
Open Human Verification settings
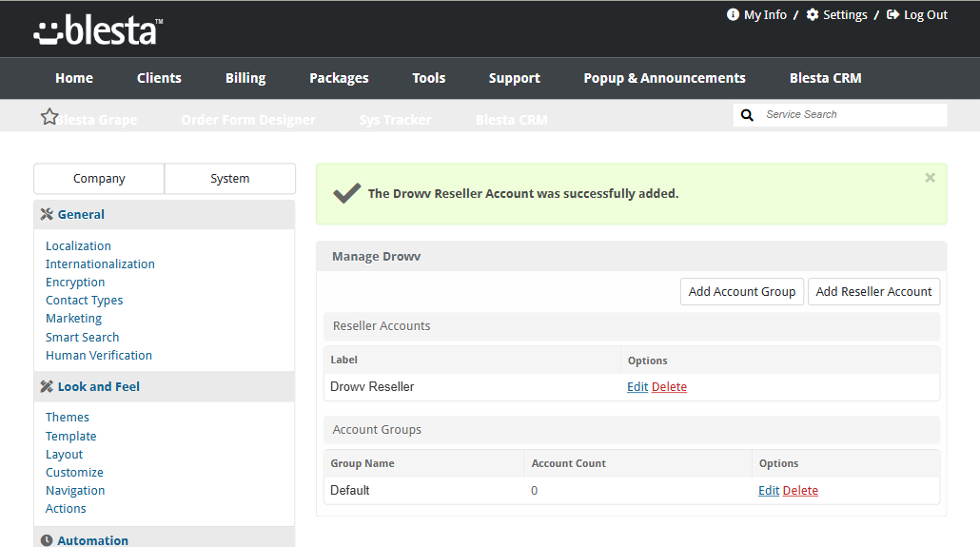pyautogui.click(x=99, y=355)
